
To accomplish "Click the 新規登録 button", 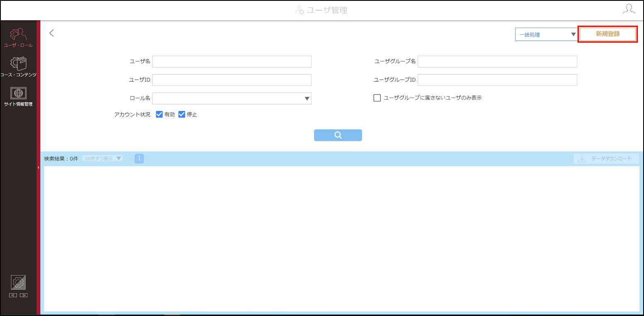I will tap(608, 34).
